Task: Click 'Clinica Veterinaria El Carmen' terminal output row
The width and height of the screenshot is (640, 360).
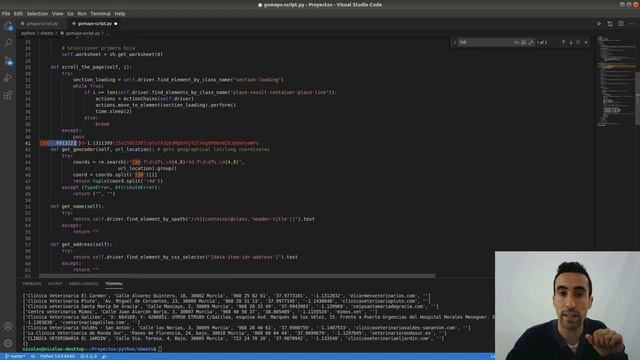Action: pos(227,296)
